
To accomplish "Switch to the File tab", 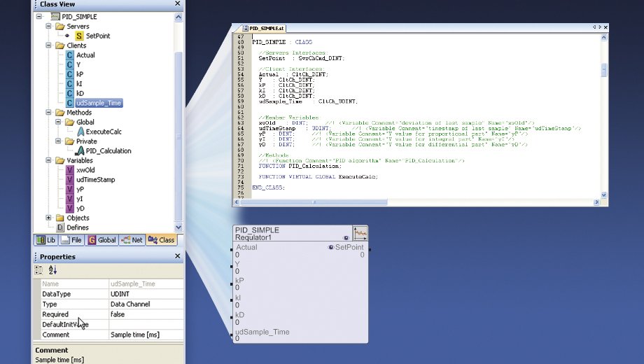I will tap(71, 240).
